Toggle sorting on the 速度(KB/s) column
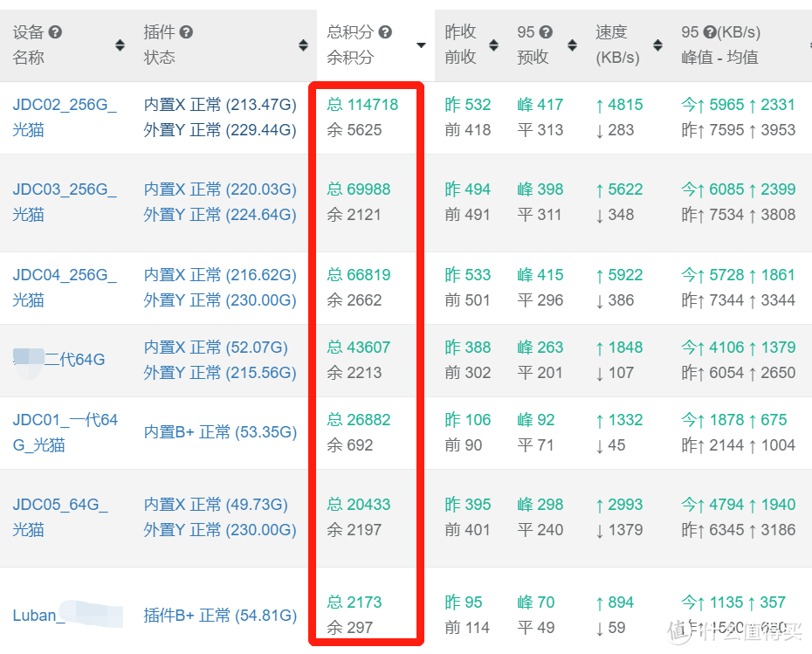812x654 pixels. pos(657,45)
